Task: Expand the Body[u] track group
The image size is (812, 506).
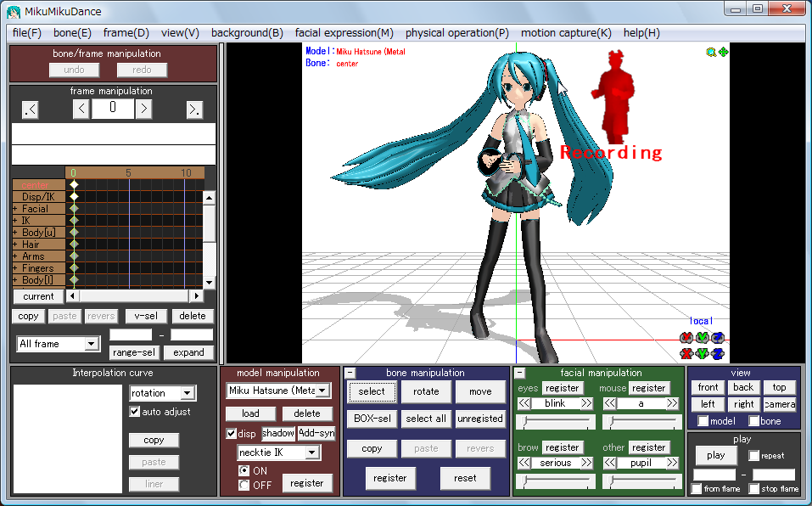Action: coord(15,233)
